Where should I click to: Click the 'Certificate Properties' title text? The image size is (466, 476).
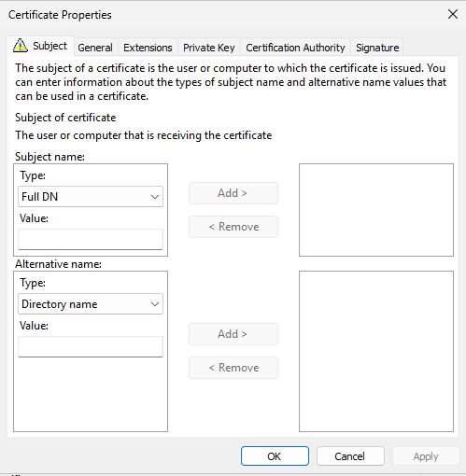[60, 15]
